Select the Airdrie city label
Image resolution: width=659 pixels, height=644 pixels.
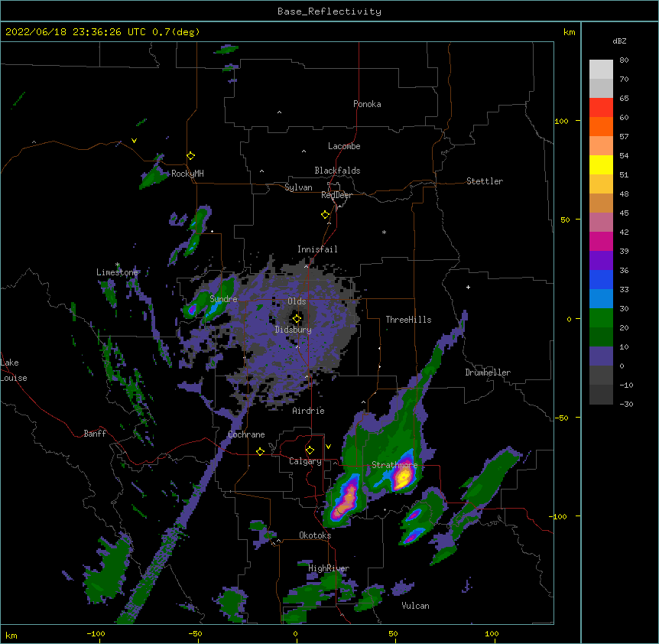tap(309, 411)
